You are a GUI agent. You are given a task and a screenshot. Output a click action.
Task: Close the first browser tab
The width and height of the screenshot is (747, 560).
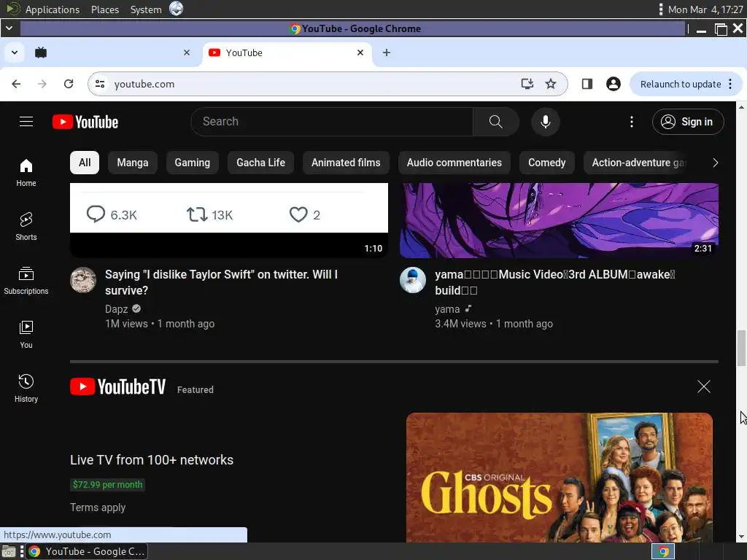pyautogui.click(x=187, y=52)
